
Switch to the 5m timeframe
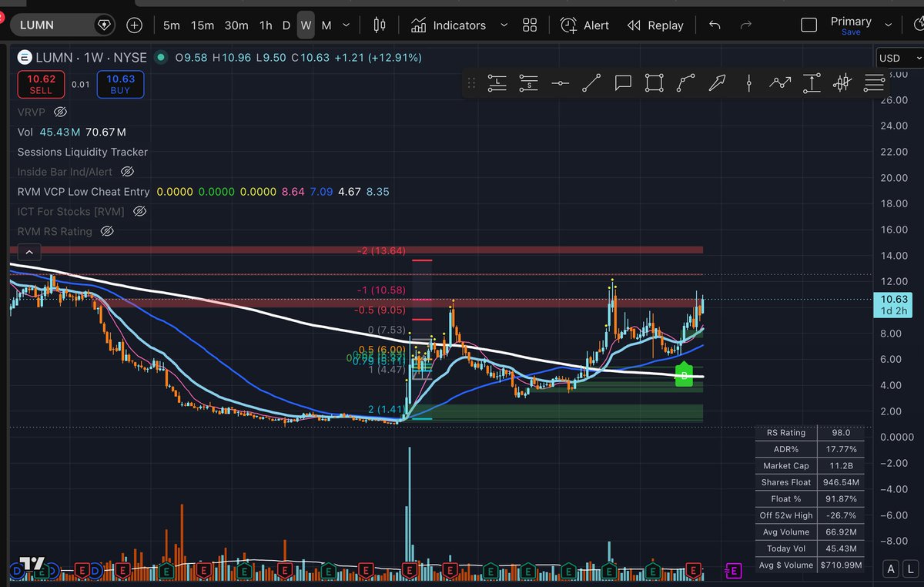(171, 25)
